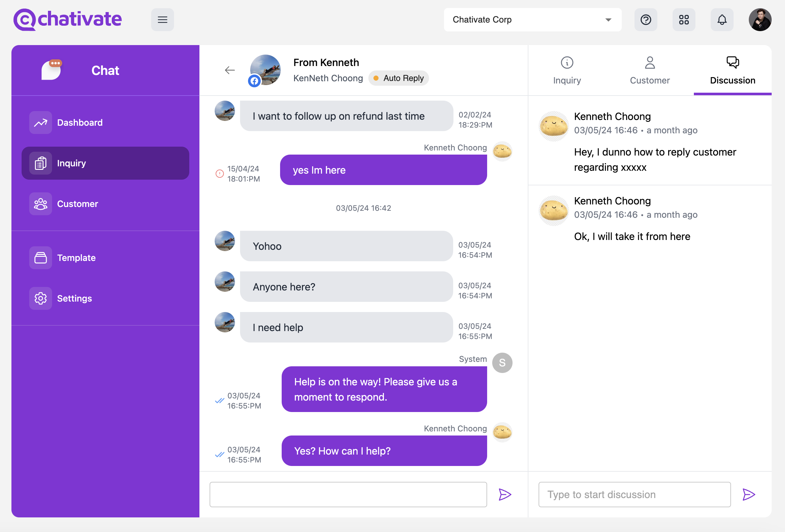
Task: Click potato avatar of first discussion comment
Action: [x=554, y=126]
